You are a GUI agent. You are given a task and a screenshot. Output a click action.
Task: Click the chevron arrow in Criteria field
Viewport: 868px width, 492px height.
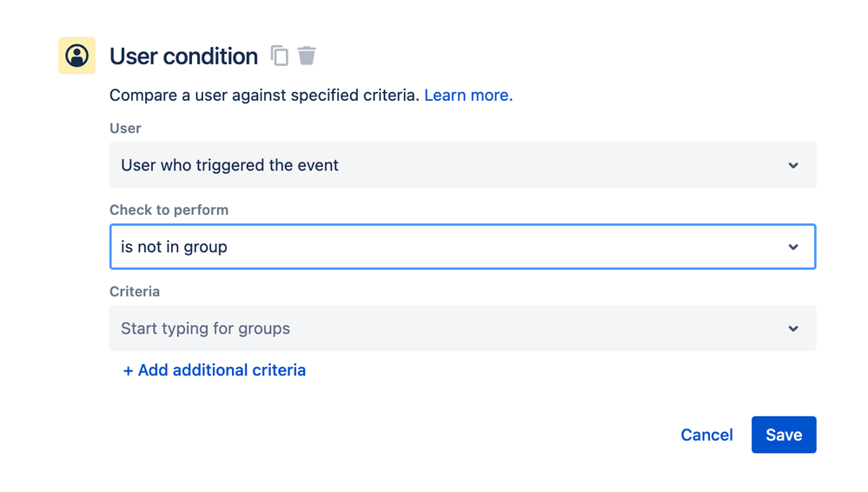[x=792, y=329]
